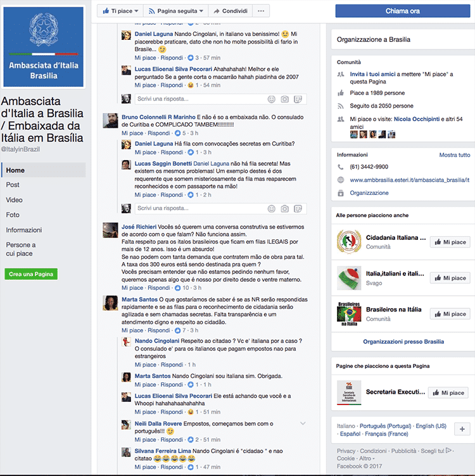The image size is (475, 476).
Task: Open Informazioni in the left sidebar
Action: [23, 230]
